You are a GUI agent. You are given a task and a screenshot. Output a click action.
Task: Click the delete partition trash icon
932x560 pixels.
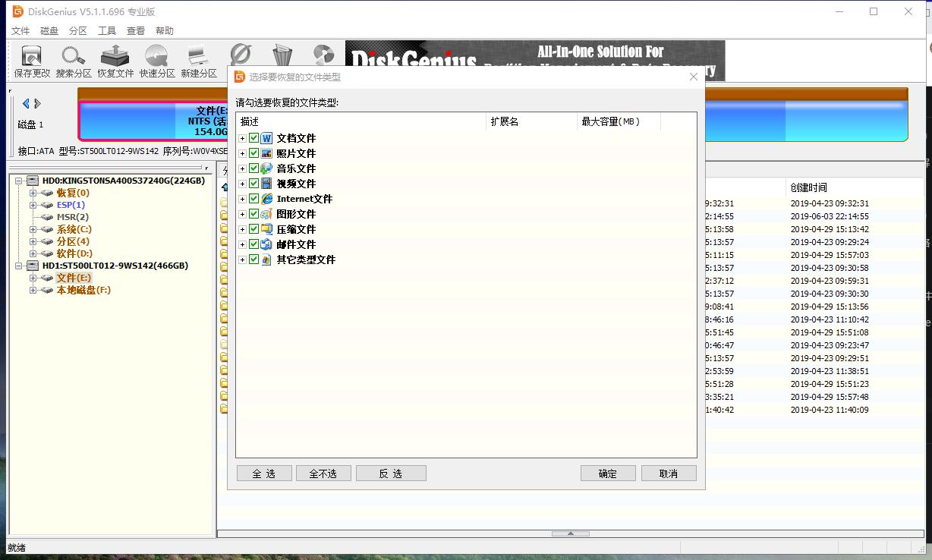click(282, 55)
